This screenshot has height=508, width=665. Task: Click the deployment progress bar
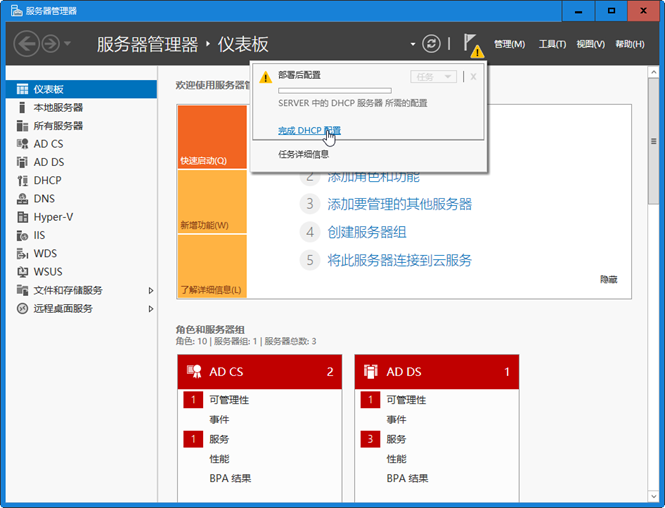click(335, 90)
